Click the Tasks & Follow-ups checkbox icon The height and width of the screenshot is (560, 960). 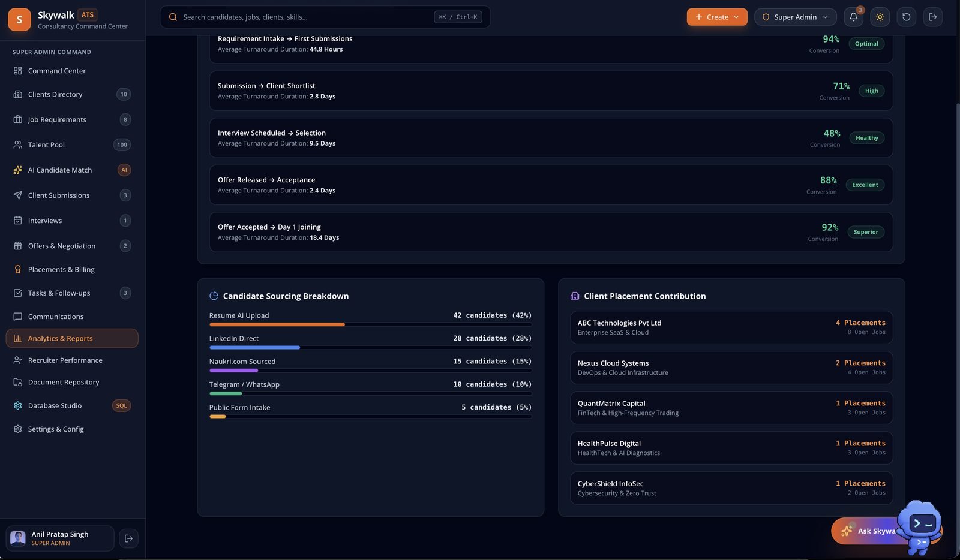pyautogui.click(x=18, y=293)
